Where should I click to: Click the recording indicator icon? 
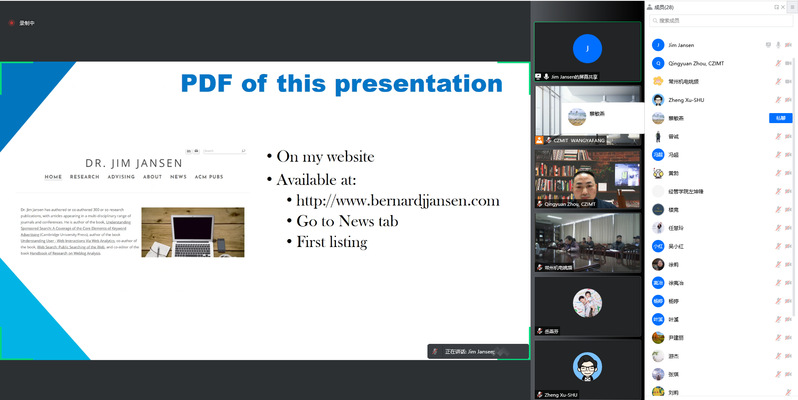11,21
